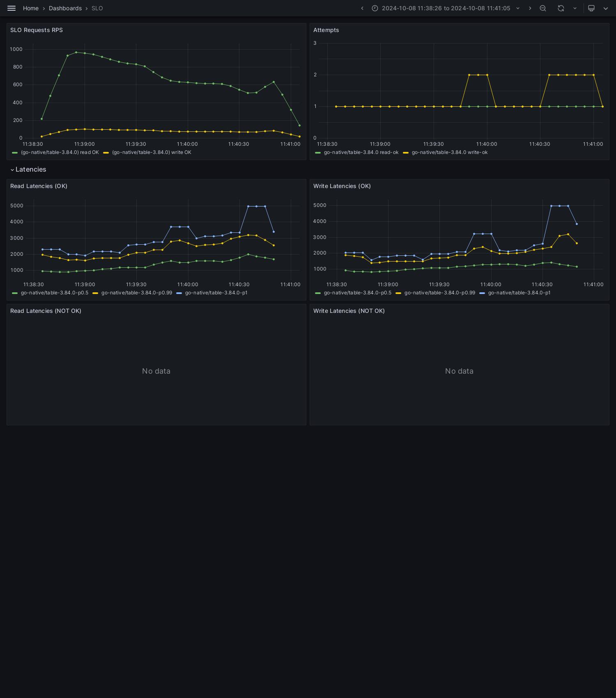616x698 pixels.
Task: Enter TV kiosk view mode
Action: click(591, 8)
